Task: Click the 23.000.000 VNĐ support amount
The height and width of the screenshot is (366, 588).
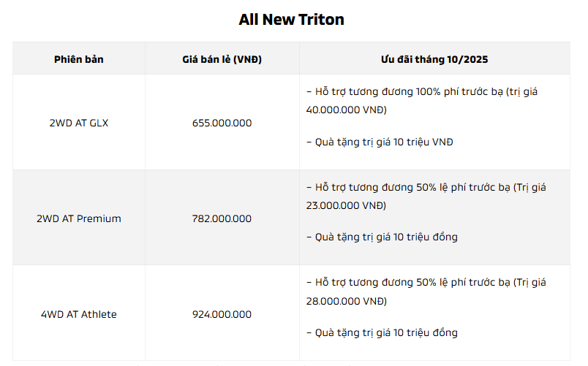Action: pyautogui.click(x=346, y=206)
